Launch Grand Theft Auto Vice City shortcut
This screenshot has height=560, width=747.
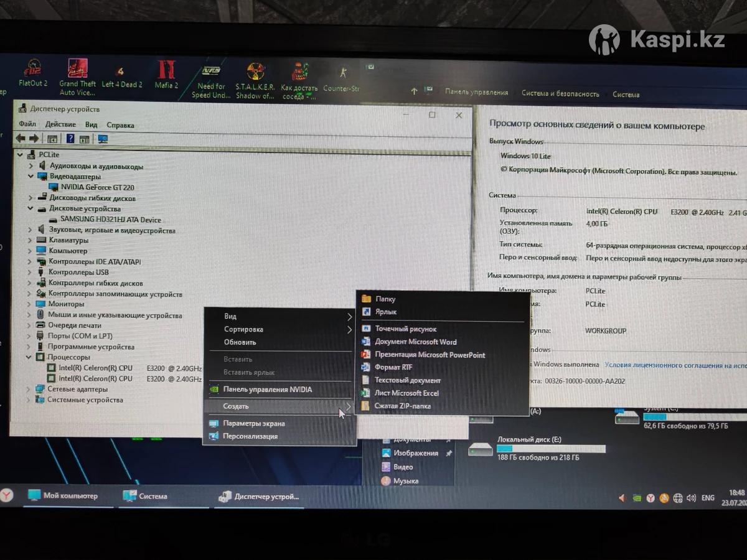tap(77, 77)
